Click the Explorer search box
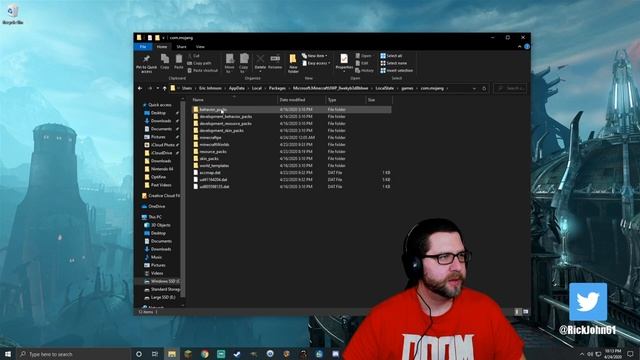Screen dimensions: 640x360 tap(510, 88)
